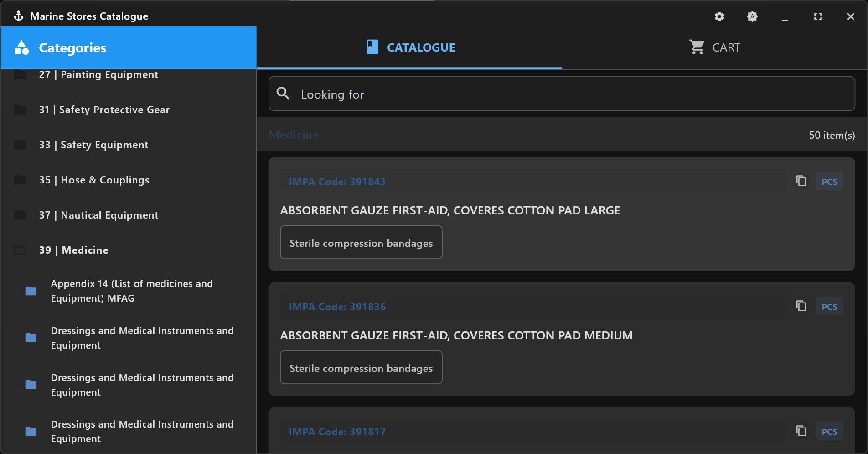Click Sterile compression bandages tag on LARGE pad
Image resolution: width=868 pixels, height=454 pixels.
tap(361, 242)
